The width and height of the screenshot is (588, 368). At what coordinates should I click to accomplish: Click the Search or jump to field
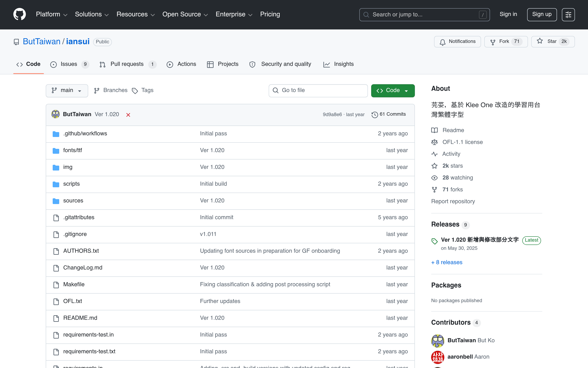point(424,15)
